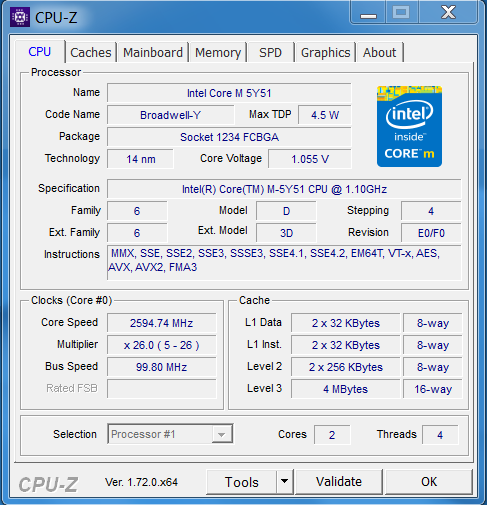The width and height of the screenshot is (487, 505).
Task: Click the L1 Inst. size 2 x 32 KBytes
Action: (x=346, y=345)
